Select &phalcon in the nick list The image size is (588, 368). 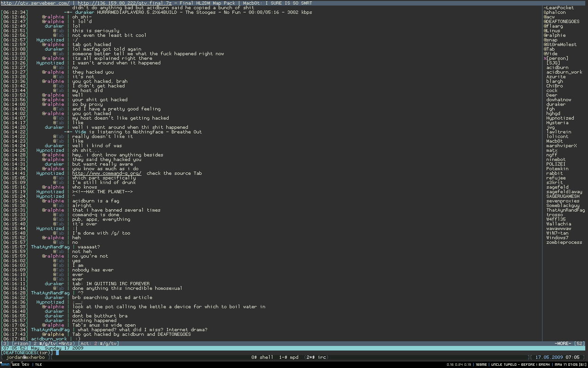554,12
